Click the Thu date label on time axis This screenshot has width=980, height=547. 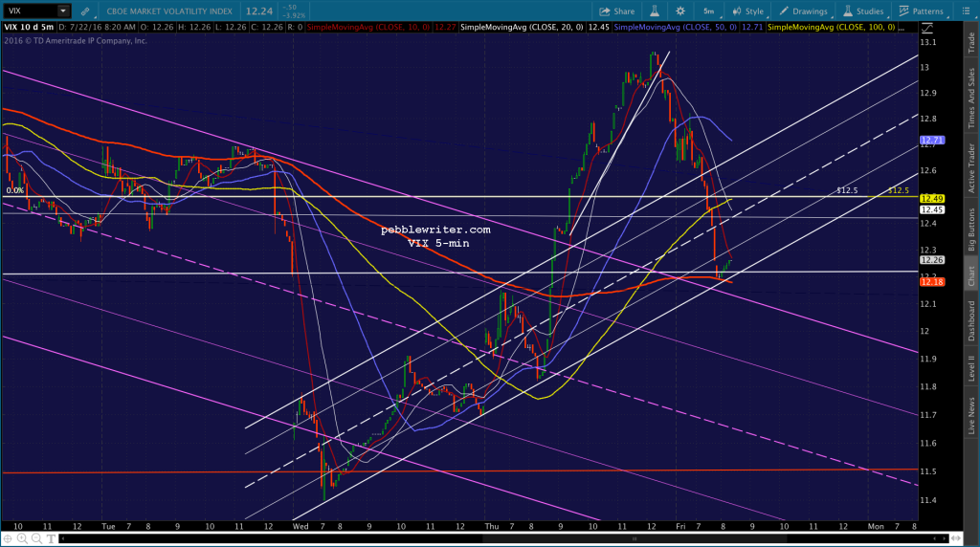492,526
